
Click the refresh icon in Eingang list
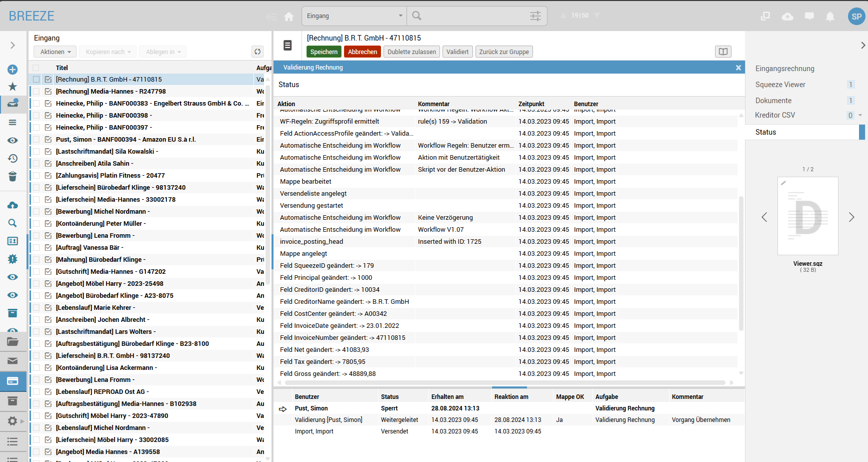click(257, 52)
